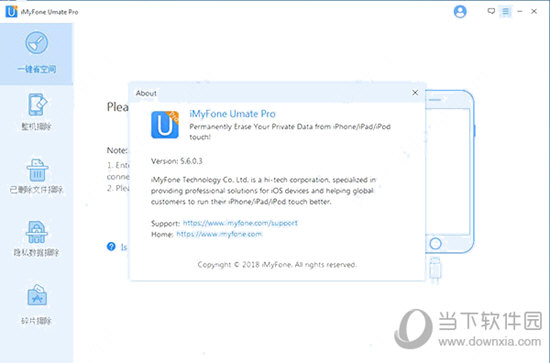
Task: Open the iMyFone support link
Action: pos(240,223)
